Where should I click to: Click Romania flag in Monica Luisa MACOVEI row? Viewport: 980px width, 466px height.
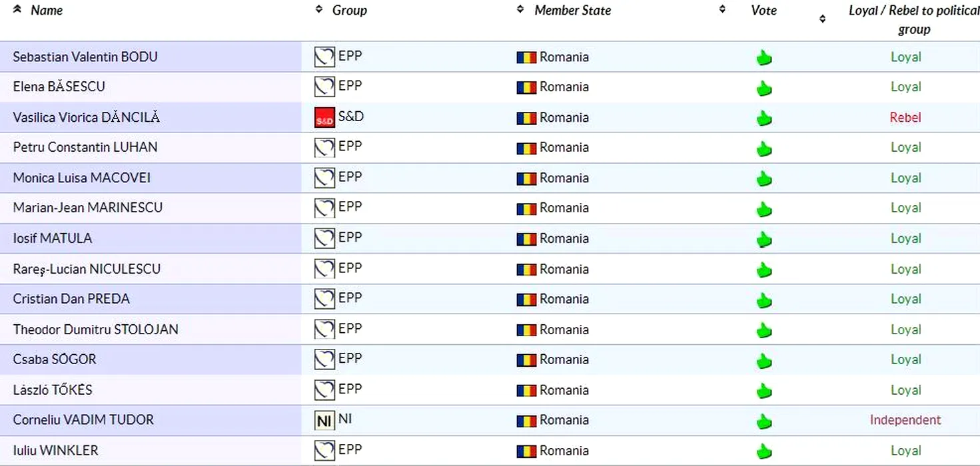[526, 178]
